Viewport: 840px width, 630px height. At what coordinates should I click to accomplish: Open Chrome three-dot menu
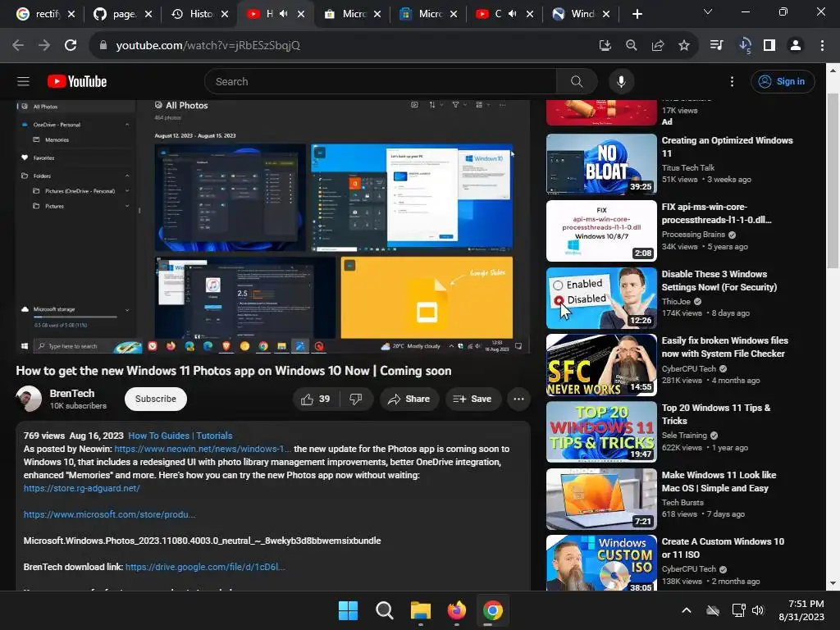[x=822, y=46]
